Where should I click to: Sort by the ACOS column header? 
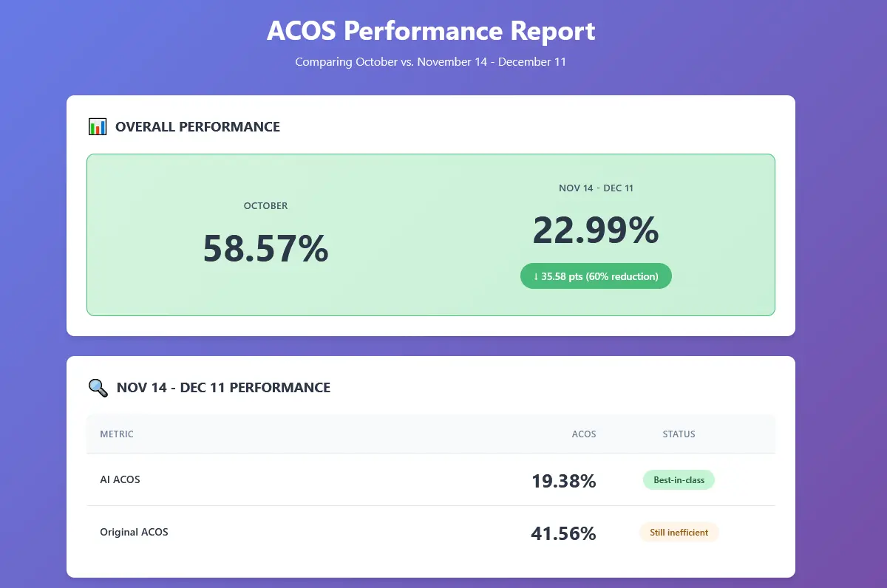(583, 434)
